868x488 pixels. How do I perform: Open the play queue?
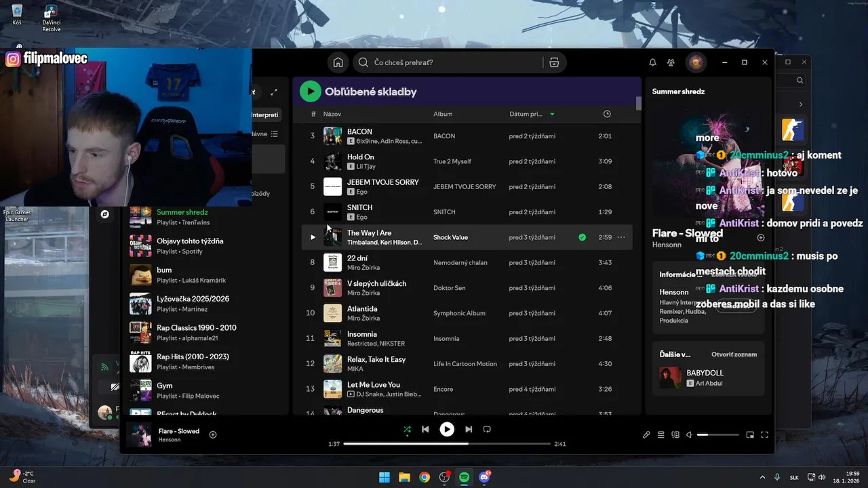point(660,434)
